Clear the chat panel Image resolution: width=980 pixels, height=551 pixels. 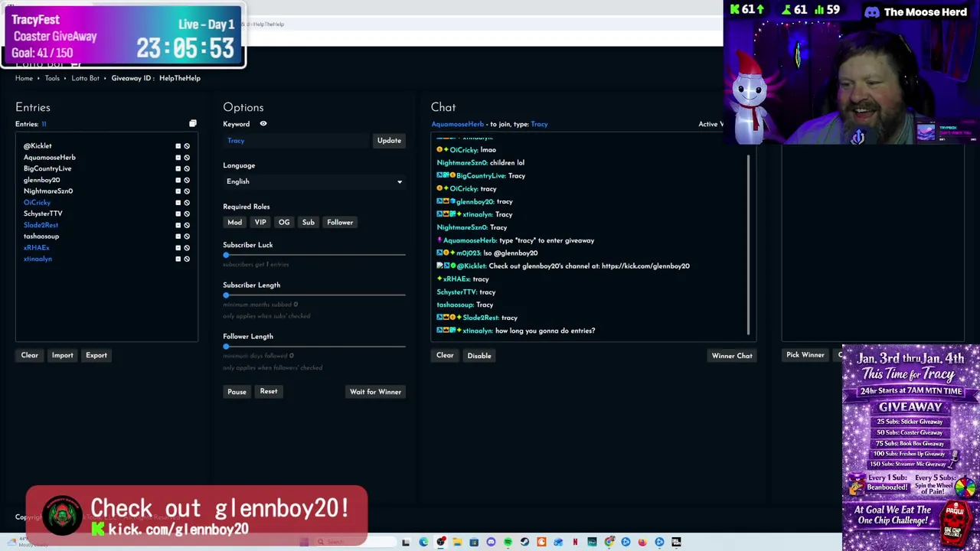pyautogui.click(x=445, y=355)
